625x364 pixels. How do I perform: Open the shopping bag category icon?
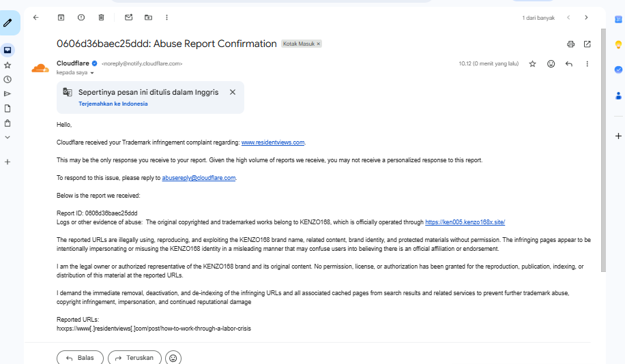tap(8, 123)
